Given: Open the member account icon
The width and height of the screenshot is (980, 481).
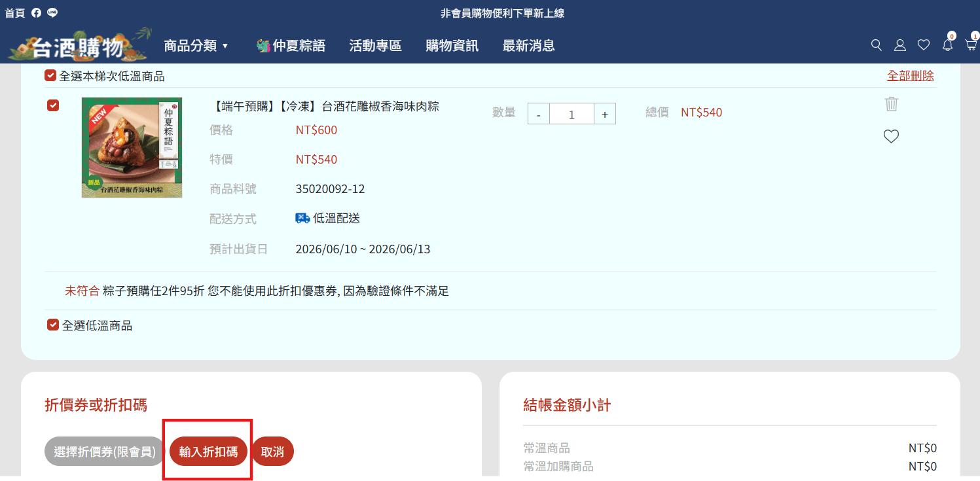Looking at the screenshot, I should pos(900,45).
